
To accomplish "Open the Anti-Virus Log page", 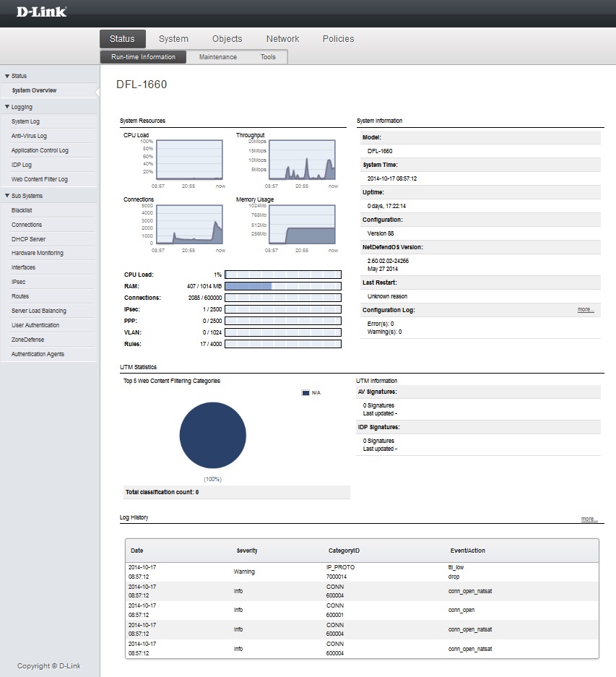I will [x=29, y=136].
